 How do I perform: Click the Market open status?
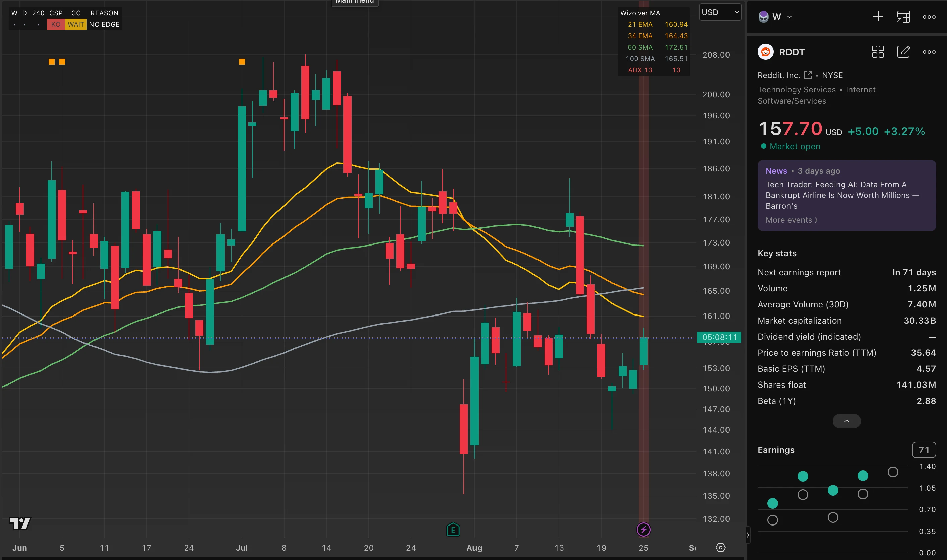click(x=791, y=146)
